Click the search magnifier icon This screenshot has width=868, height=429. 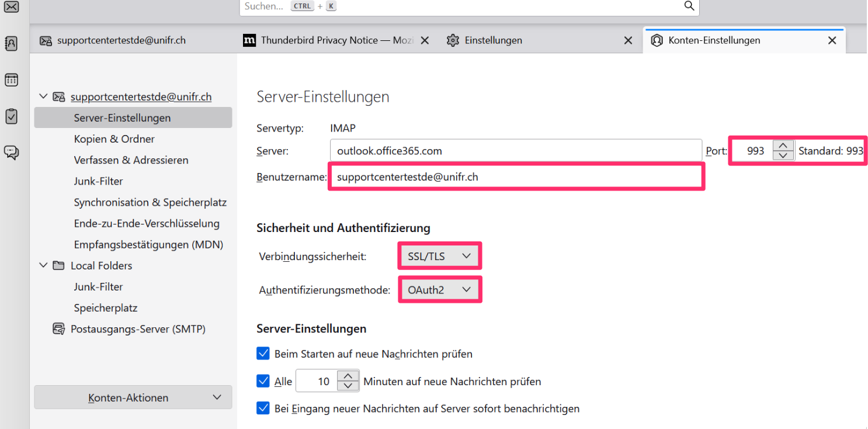pyautogui.click(x=689, y=6)
